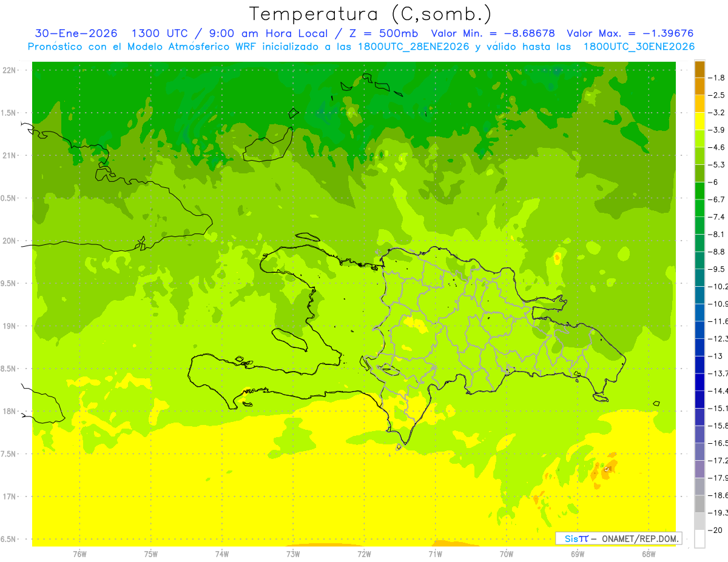Click the 'Valor Min. = -8.68678' text
Screen dimensions: 728x562
(494, 33)
